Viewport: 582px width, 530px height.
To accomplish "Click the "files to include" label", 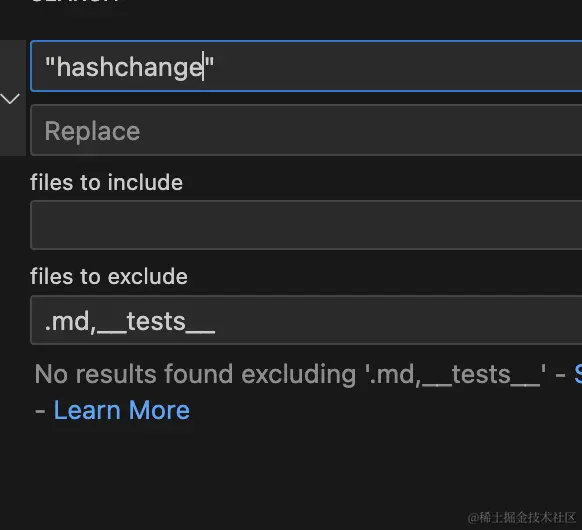I will [x=107, y=182].
